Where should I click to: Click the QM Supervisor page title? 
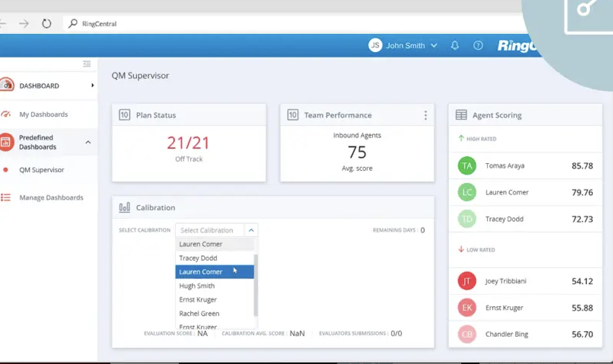[x=140, y=76]
